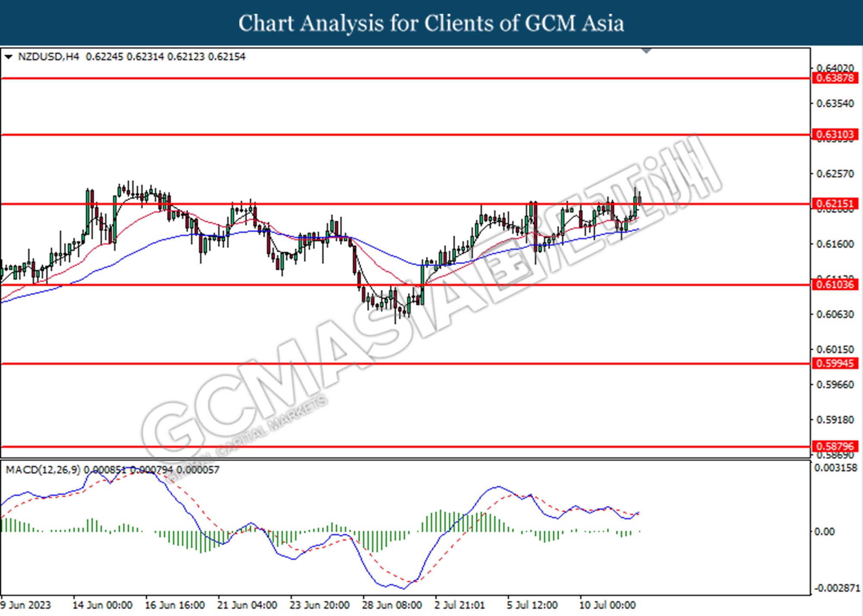Select the 0.63103 red price label

click(835, 135)
